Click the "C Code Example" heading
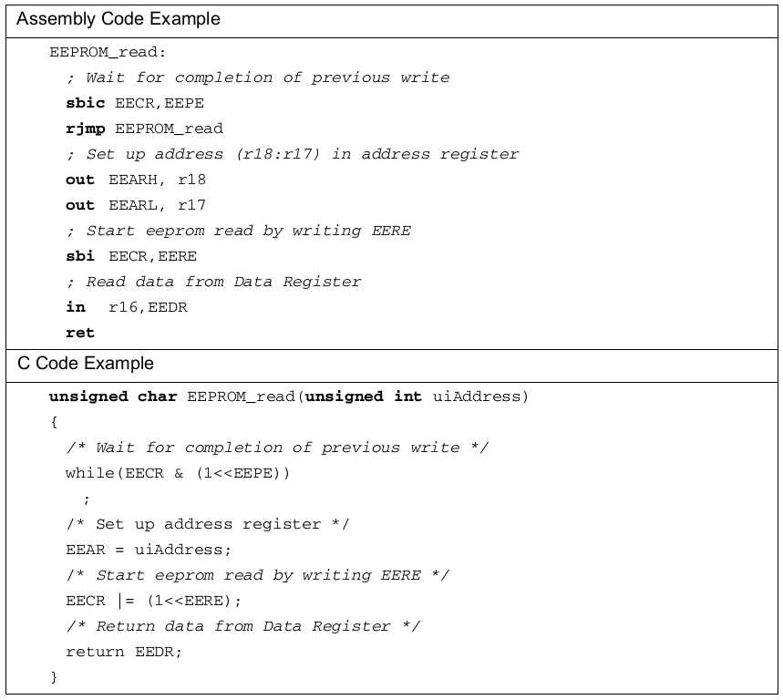 pos(86,364)
